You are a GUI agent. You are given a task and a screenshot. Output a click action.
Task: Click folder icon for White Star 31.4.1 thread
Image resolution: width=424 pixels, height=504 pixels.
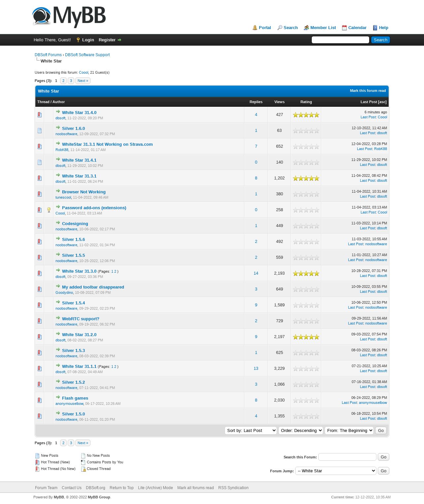[x=40, y=162]
